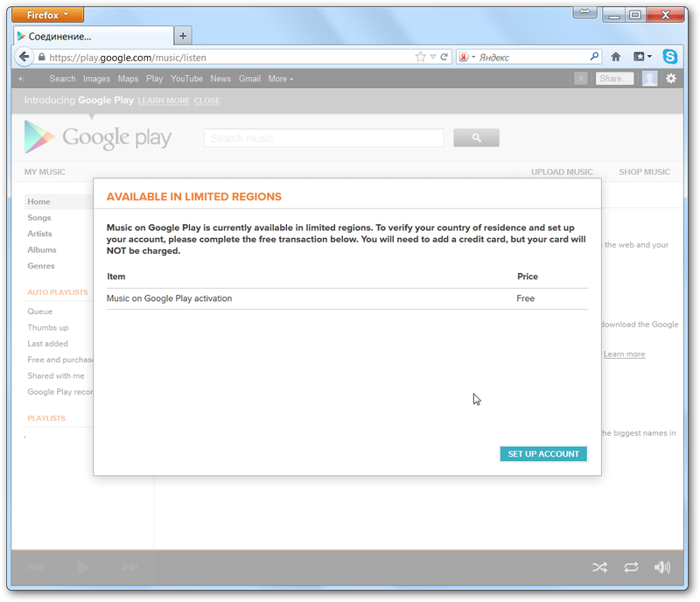700x602 pixels.
Task: Open Maps in the Google bar
Action: click(x=128, y=79)
